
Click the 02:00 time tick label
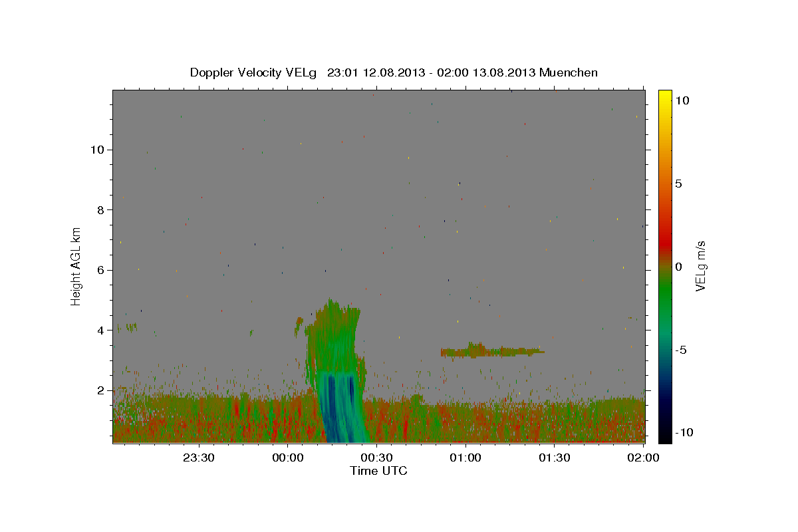[x=643, y=458]
